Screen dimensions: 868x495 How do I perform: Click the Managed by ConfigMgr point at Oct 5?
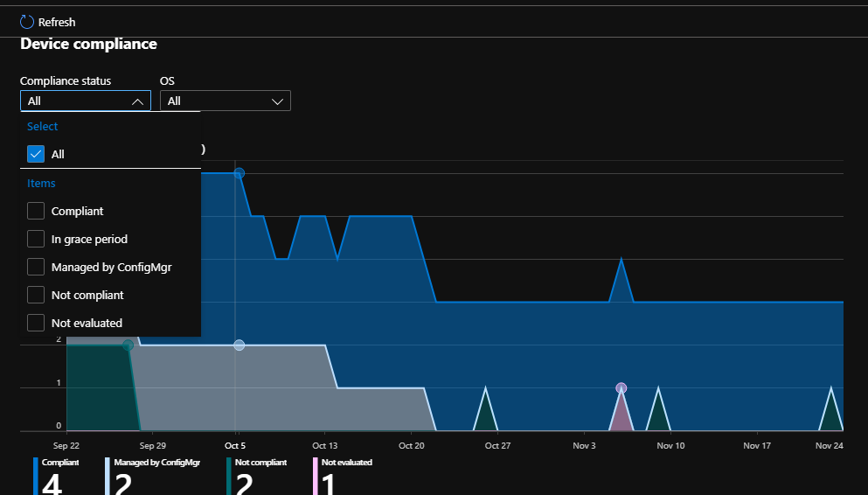[x=239, y=345]
